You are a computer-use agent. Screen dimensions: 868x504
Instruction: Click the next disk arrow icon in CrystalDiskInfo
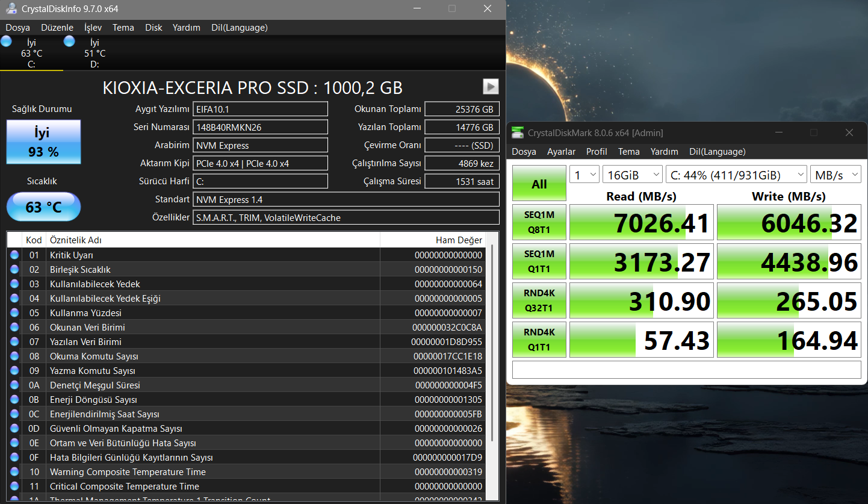[x=491, y=87]
